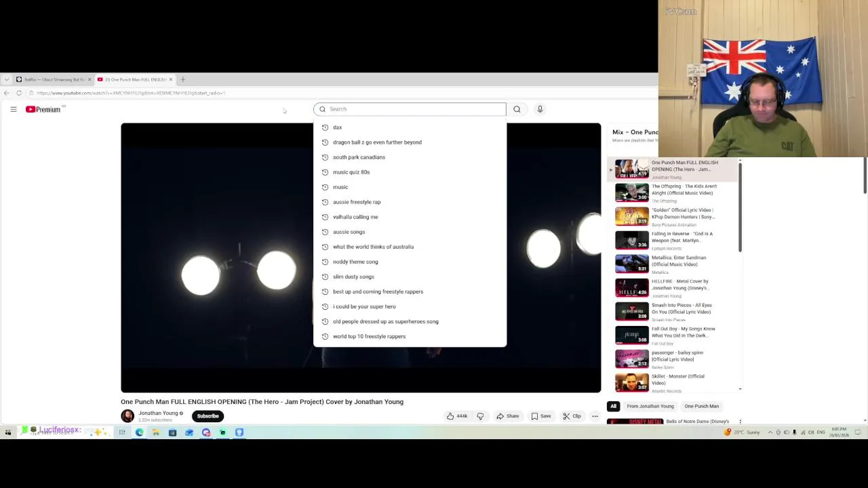Play The Offspring 'The Kids Aren't Alright' thumbnail

(x=632, y=192)
